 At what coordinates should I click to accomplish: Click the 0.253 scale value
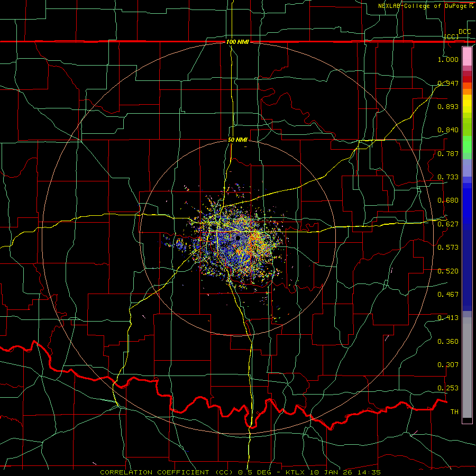pyautogui.click(x=448, y=388)
